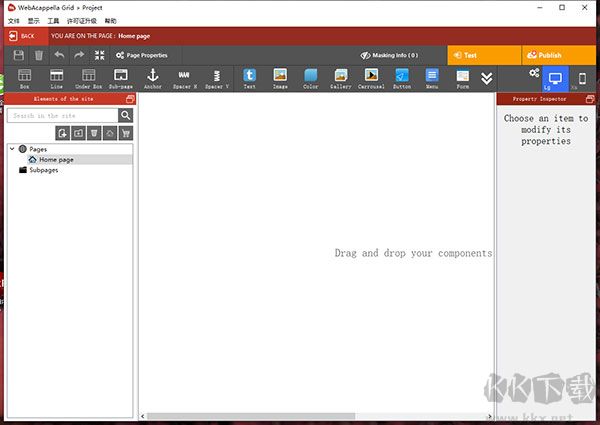Click the Spacer H component icon

pyautogui.click(x=184, y=78)
